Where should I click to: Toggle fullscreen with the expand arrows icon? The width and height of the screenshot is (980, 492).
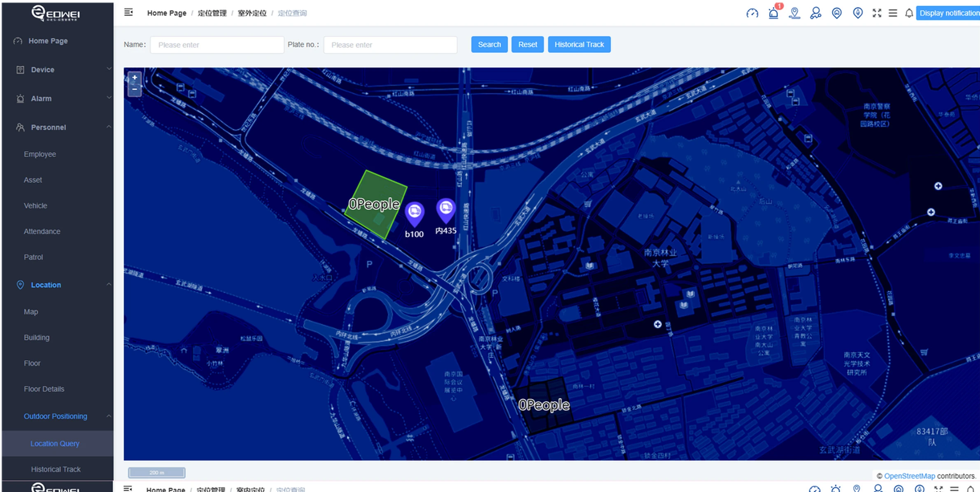(x=877, y=13)
